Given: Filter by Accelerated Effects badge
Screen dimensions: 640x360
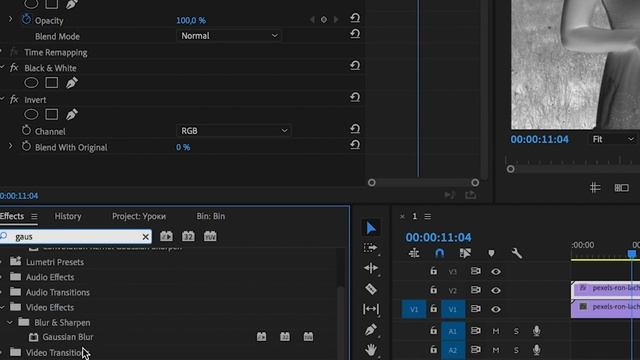Looking at the screenshot, I should (166, 236).
